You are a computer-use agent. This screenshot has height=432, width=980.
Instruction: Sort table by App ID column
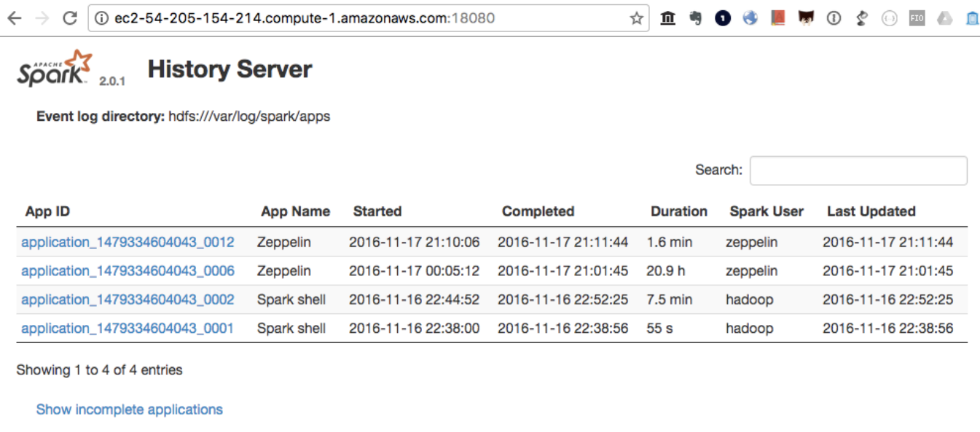pyautogui.click(x=47, y=211)
